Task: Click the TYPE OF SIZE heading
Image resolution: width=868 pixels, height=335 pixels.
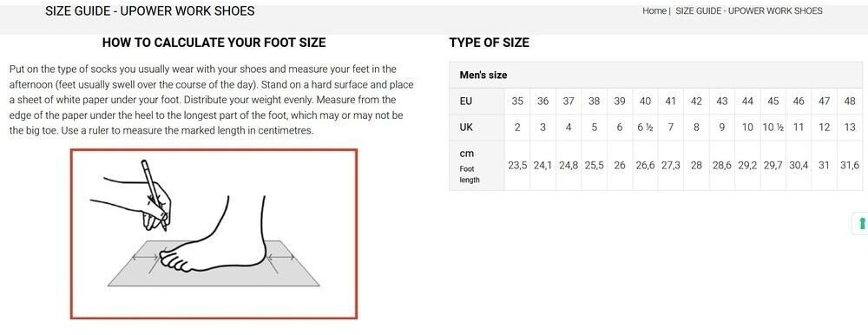Action: [x=490, y=43]
